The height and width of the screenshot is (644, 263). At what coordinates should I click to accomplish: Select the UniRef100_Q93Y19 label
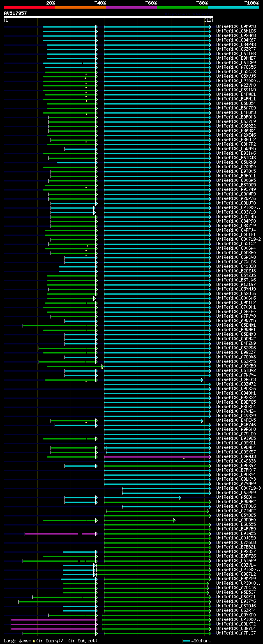[x=236, y=212]
